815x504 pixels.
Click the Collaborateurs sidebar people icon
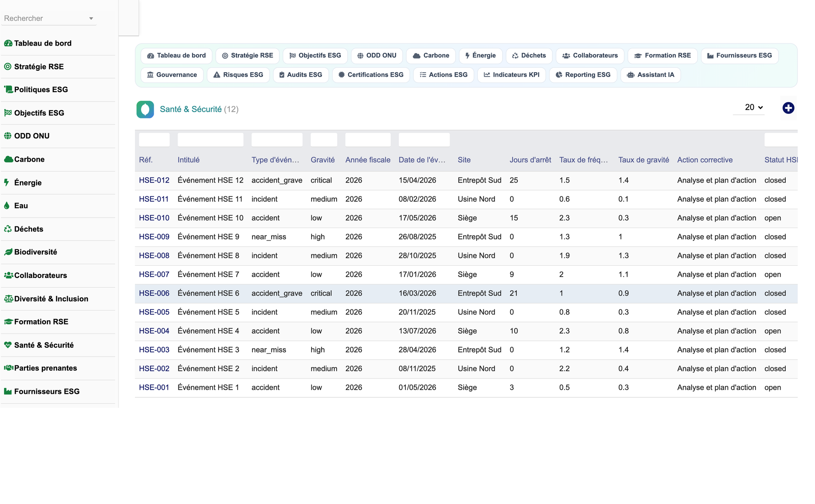tap(8, 275)
